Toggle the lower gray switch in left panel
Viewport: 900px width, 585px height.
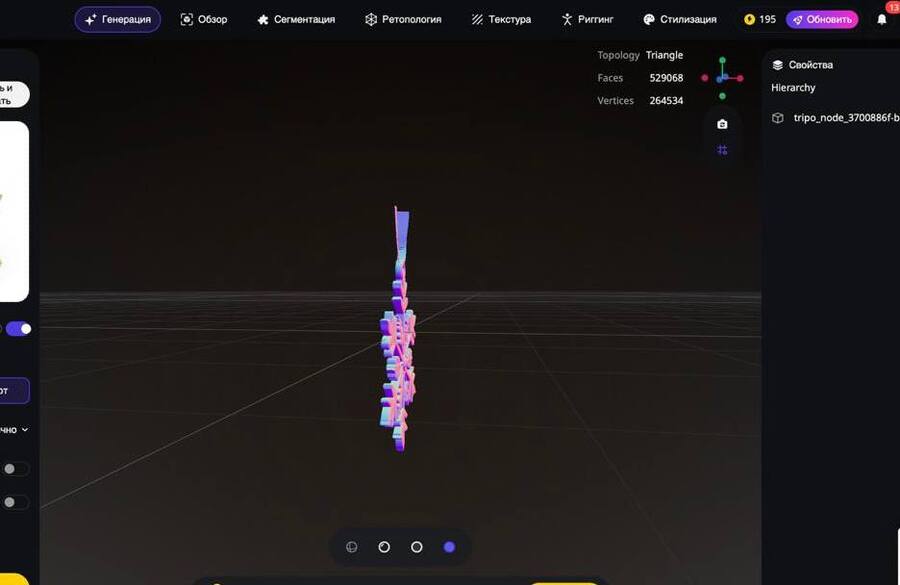[x=14, y=502]
